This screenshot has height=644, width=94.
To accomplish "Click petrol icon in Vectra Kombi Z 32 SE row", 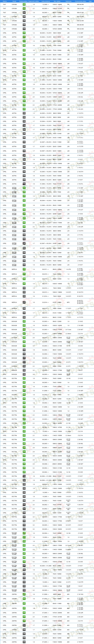I will pyautogui.click(x=24, y=562).
